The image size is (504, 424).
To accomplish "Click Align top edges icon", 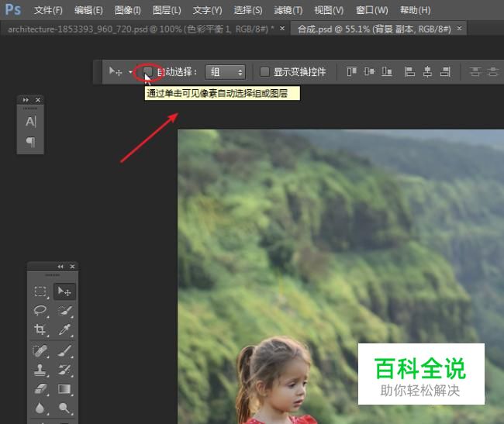I will (352, 71).
